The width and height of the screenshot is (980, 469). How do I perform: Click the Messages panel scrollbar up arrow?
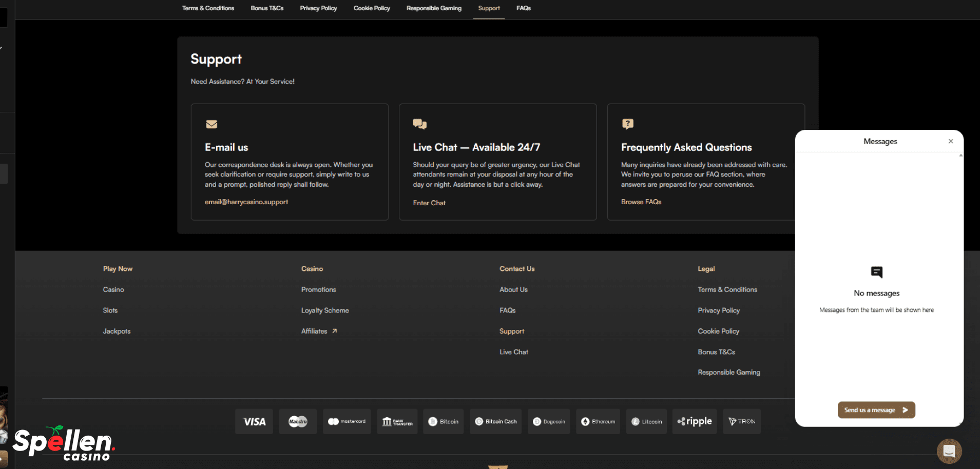(960, 155)
